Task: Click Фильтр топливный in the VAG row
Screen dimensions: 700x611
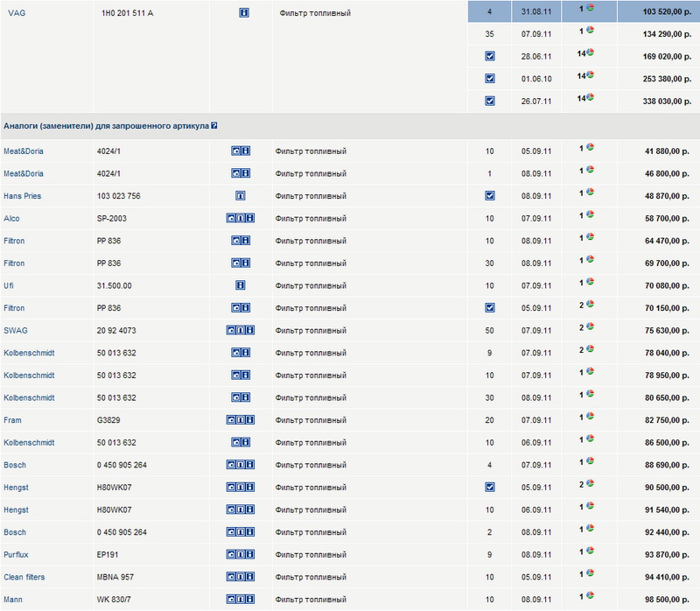Action: pyautogui.click(x=315, y=13)
